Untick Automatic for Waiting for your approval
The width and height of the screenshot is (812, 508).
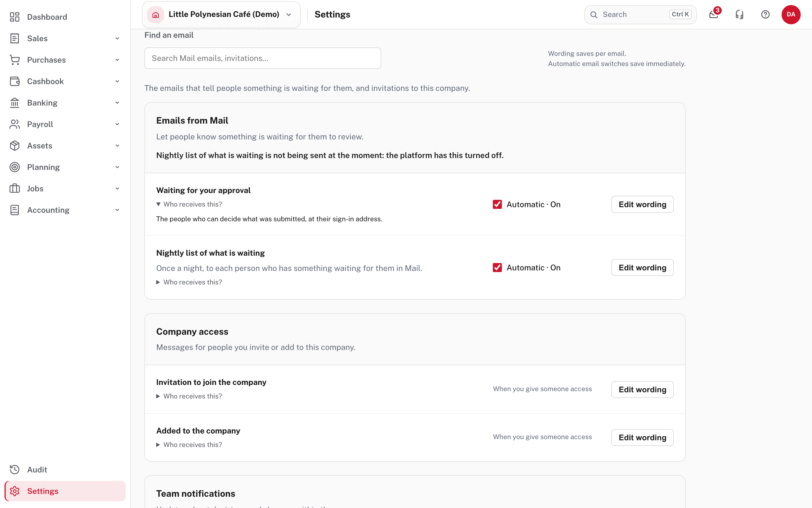point(497,204)
